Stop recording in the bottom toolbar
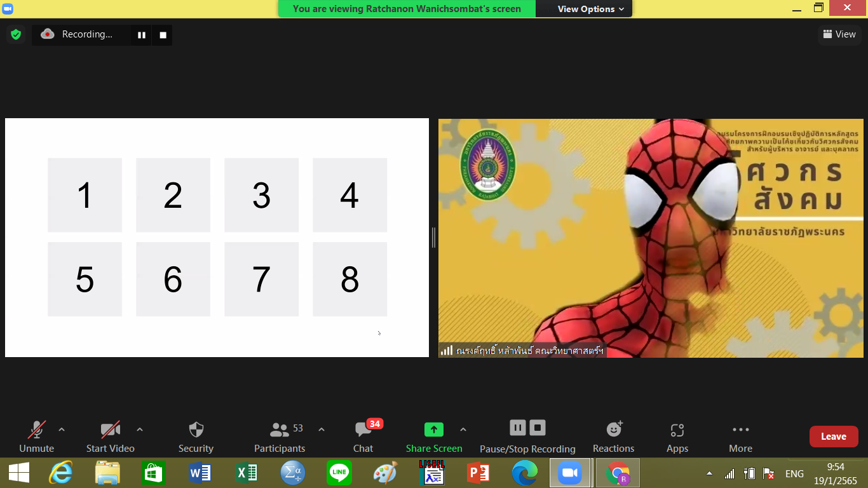The height and width of the screenshot is (488, 868). click(538, 428)
